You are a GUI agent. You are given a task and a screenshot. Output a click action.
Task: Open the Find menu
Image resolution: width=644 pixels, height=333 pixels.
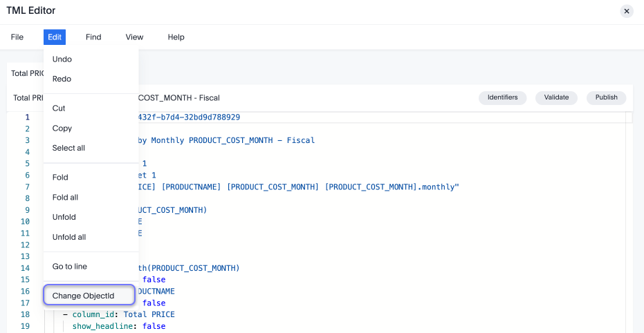click(93, 37)
